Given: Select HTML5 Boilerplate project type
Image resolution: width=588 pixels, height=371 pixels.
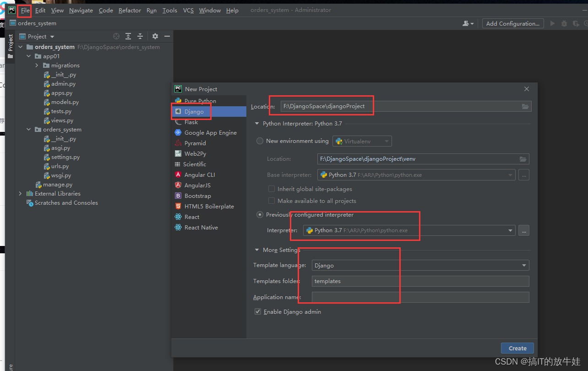Looking at the screenshot, I should click(x=209, y=206).
